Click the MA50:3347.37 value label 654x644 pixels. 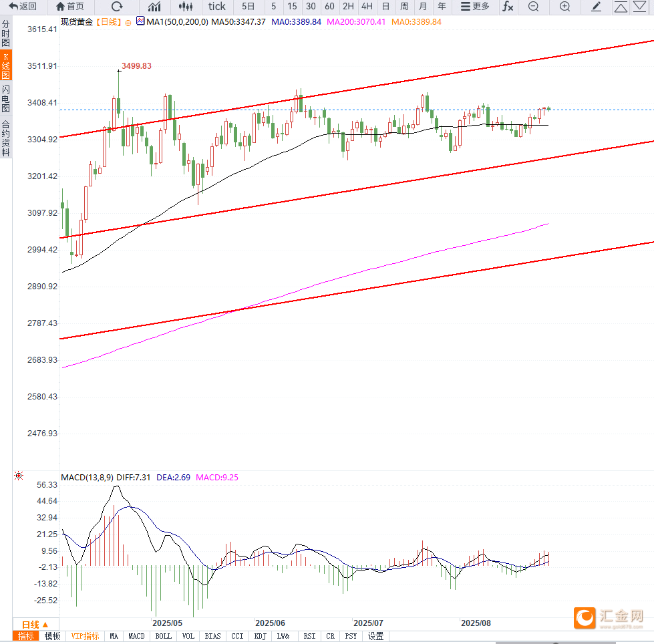click(238, 21)
